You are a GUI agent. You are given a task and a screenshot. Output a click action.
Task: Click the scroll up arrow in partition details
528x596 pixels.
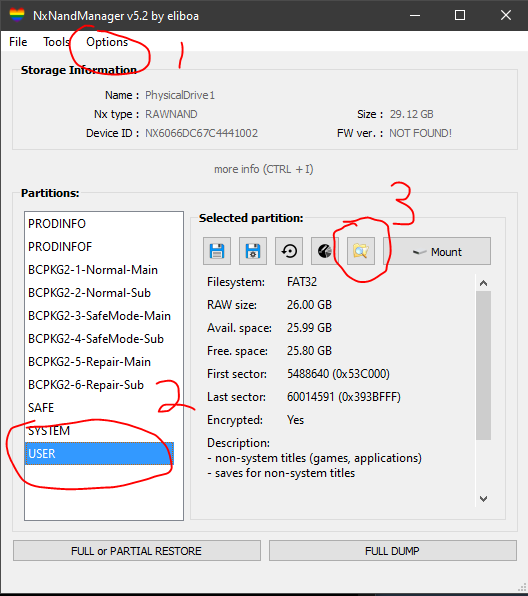click(484, 283)
